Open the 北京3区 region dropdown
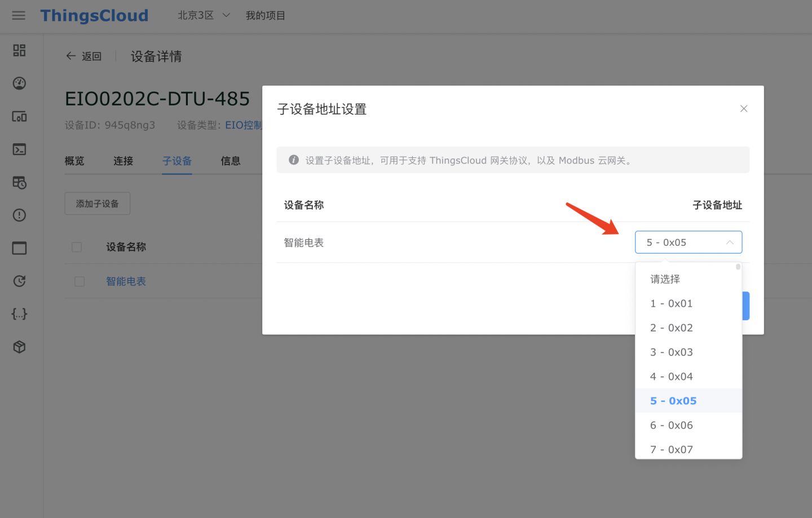Image resolution: width=812 pixels, height=518 pixels. pos(202,16)
